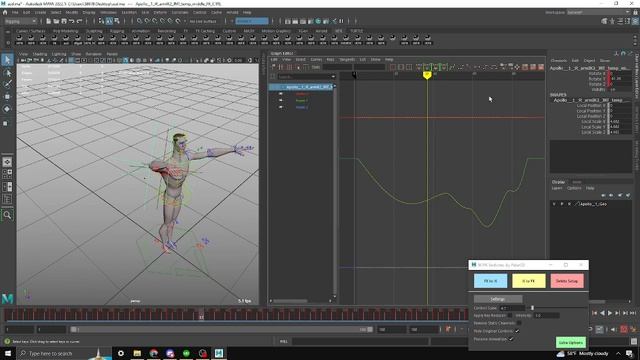Enable snap to curves icon
This screenshot has width=640, height=360.
[x=147, y=21]
